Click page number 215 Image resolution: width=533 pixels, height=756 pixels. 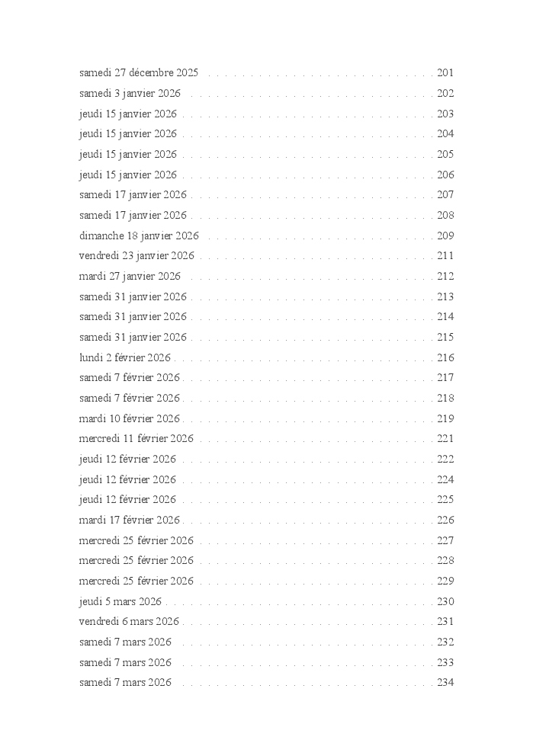point(445,337)
